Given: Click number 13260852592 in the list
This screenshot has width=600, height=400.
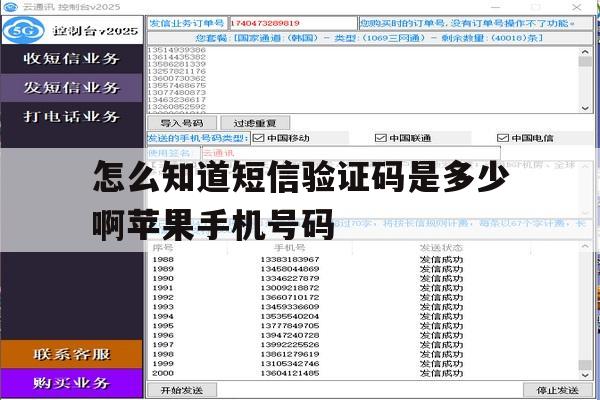Looking at the screenshot, I should (x=176, y=106).
